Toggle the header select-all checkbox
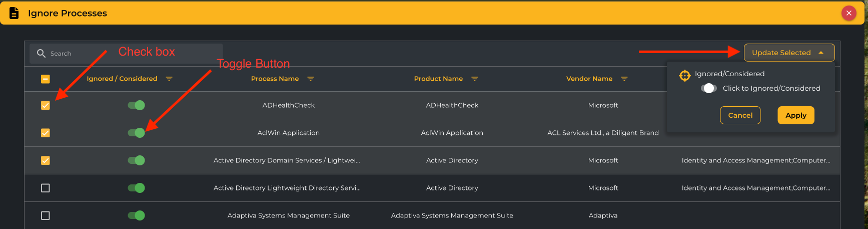The image size is (868, 229). point(46,79)
